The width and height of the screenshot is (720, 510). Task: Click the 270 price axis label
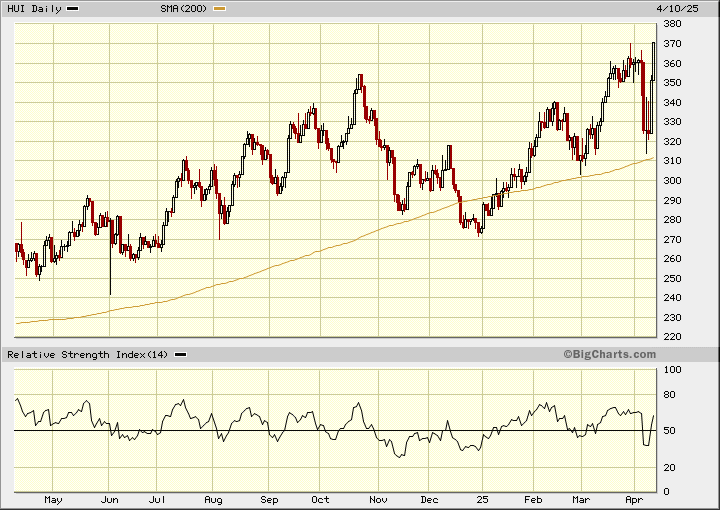coord(672,239)
